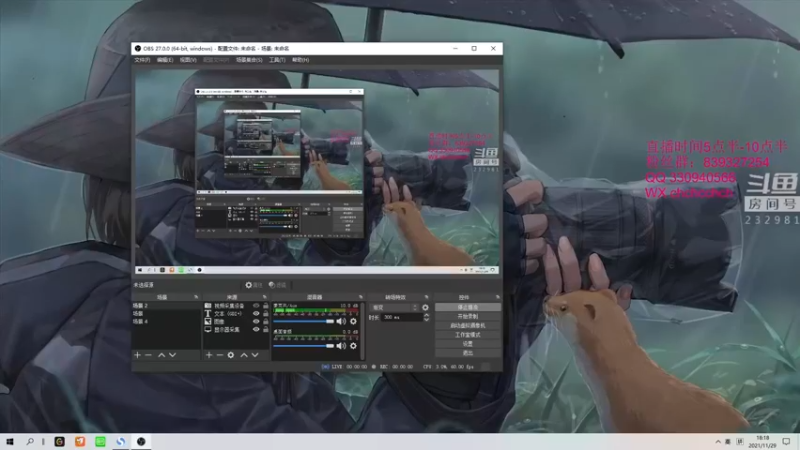Select the 视频采集设备 source
Viewport: 800px width, 450px height.
[229, 306]
